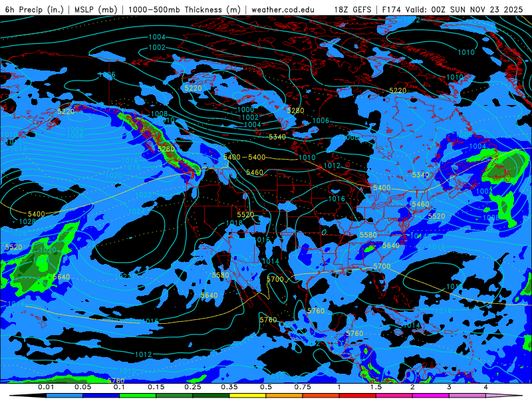This screenshot has width=532, height=399.
Task: Click the 'Valid: 00Z SUN NOV 23 2025' text
Action: pyautogui.click(x=464, y=9)
